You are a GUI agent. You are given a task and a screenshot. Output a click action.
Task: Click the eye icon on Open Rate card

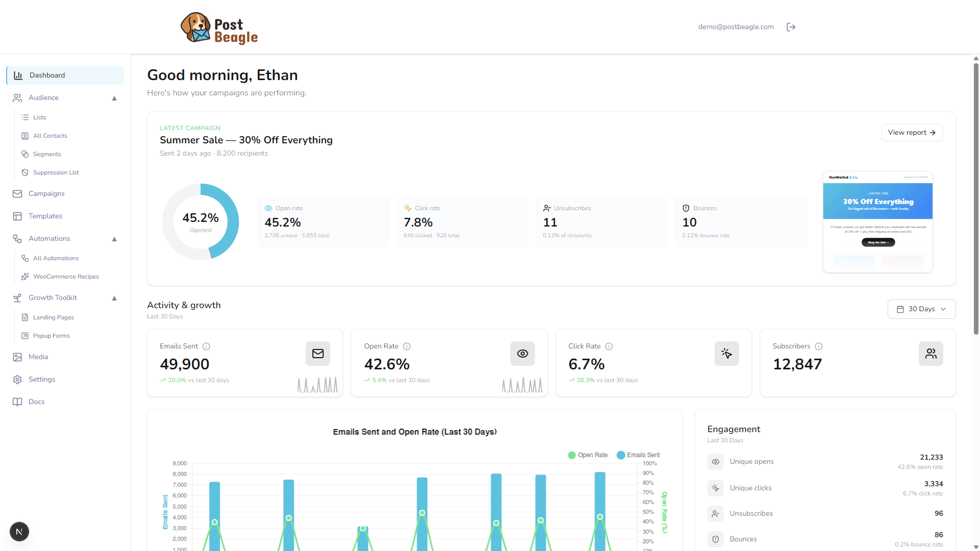[523, 354]
